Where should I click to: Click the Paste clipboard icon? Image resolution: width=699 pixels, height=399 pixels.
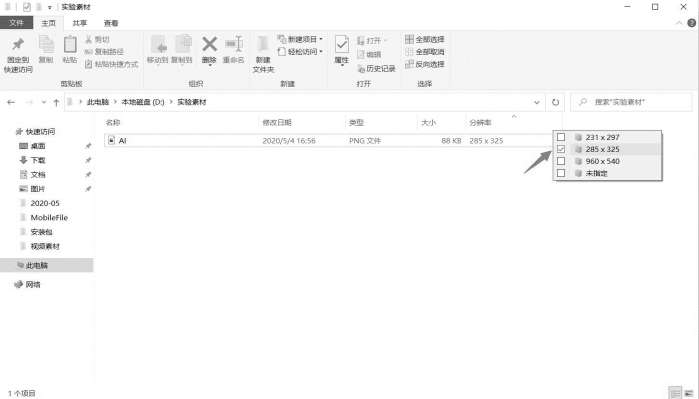(x=70, y=45)
